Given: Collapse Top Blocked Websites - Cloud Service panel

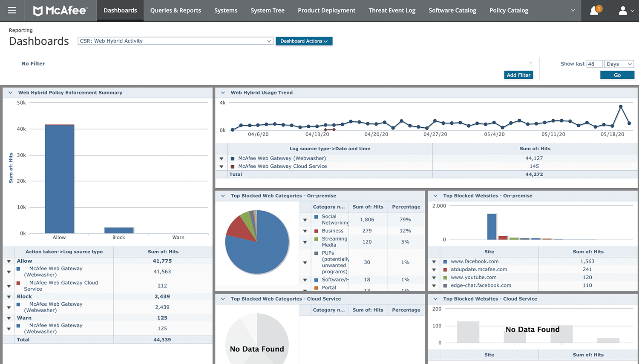Looking at the screenshot, I should coord(435,299).
